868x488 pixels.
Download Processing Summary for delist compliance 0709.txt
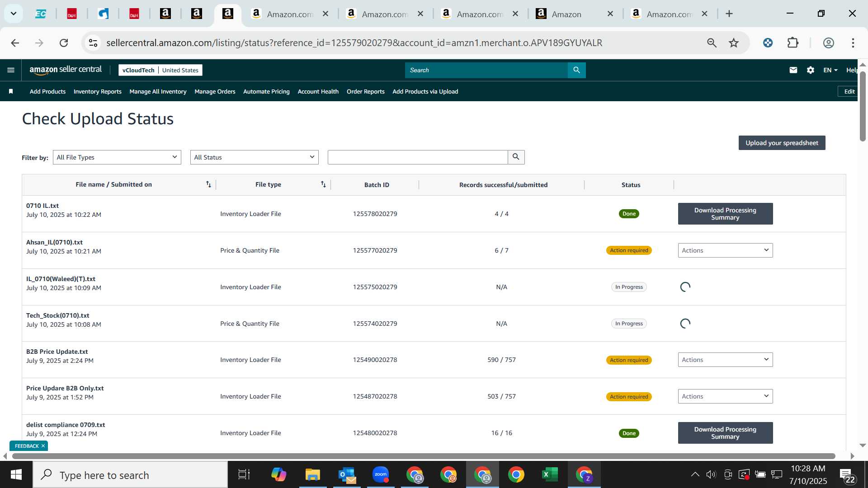click(x=725, y=433)
